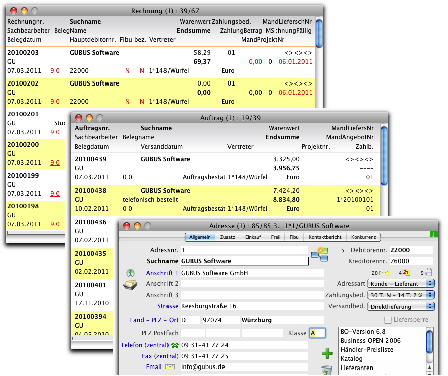
Task: Select invoice row 20100203 in Rechnung window
Action: coord(161,62)
